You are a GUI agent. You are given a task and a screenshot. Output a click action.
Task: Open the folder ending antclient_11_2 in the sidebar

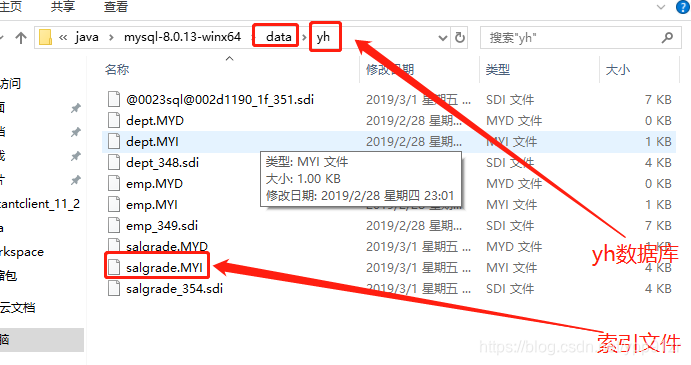40,204
